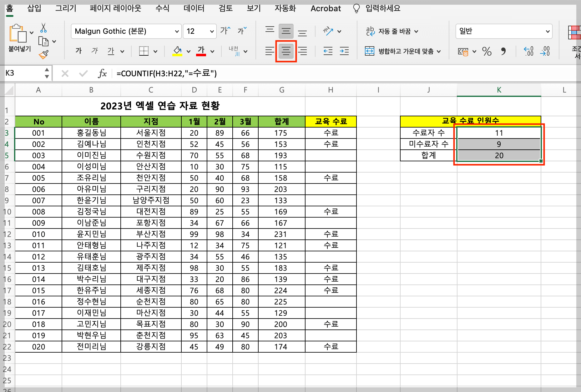Viewport: 581px width, 392px height.
Task: Click the comma style icon
Action: coord(504,52)
